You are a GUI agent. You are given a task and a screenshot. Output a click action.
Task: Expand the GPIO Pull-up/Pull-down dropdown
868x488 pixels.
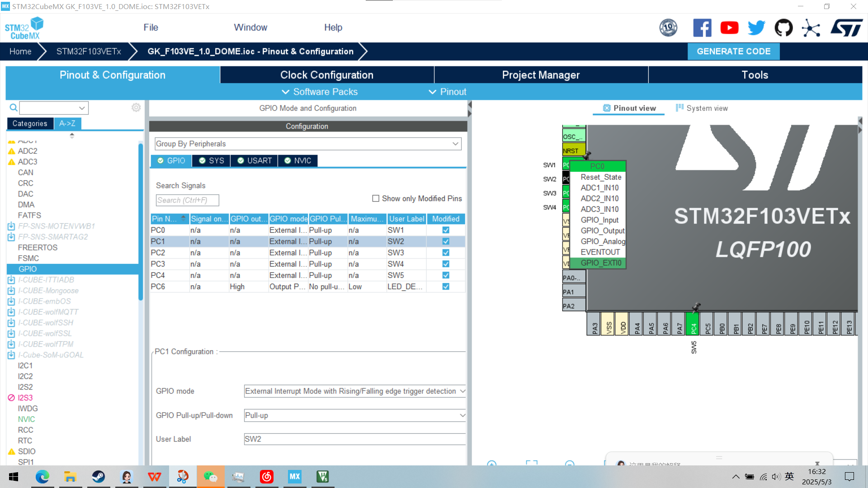point(355,415)
